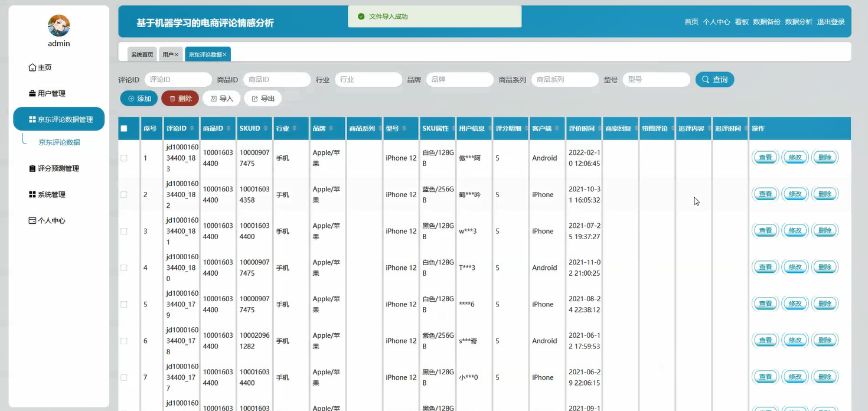Focus the 品牌 search field
The height and width of the screenshot is (411, 868).
pyautogui.click(x=459, y=79)
